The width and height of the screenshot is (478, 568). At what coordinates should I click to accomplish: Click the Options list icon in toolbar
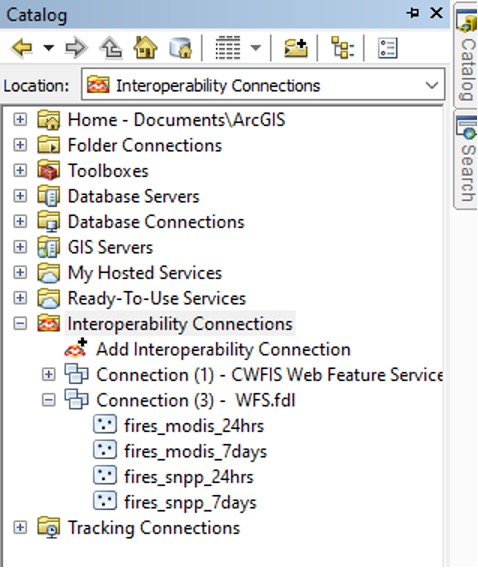coord(387,48)
